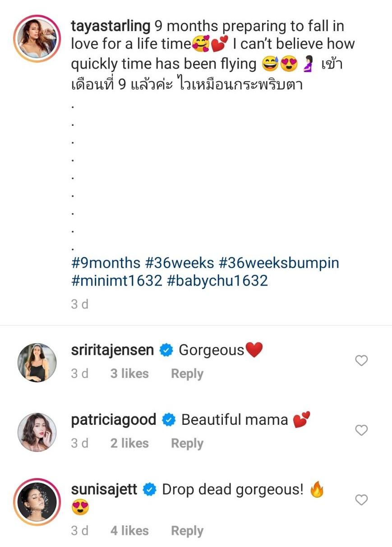The width and height of the screenshot is (392, 547).
Task: Reply to sriritajensen's comment
Action: (187, 374)
